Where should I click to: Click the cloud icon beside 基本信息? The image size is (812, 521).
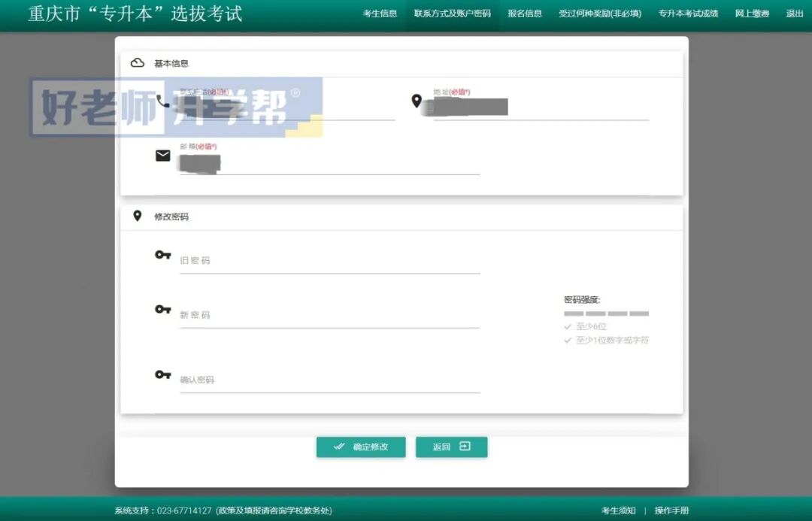click(136, 64)
